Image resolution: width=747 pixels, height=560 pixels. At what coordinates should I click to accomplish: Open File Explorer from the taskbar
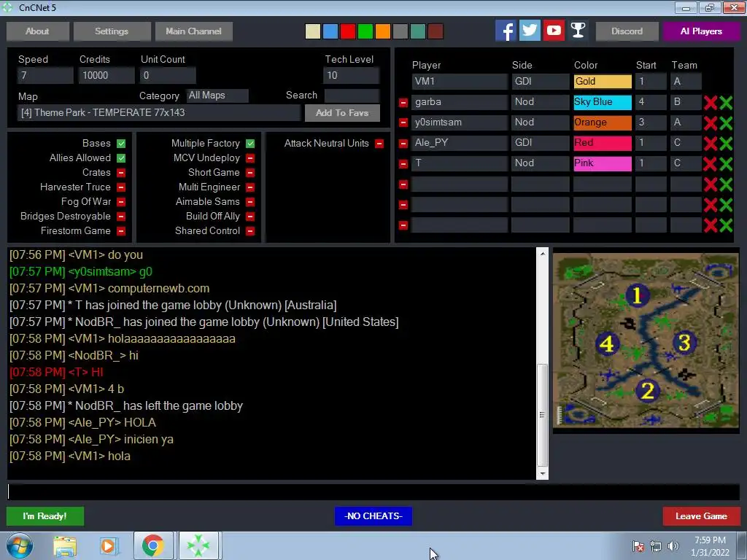(65, 545)
